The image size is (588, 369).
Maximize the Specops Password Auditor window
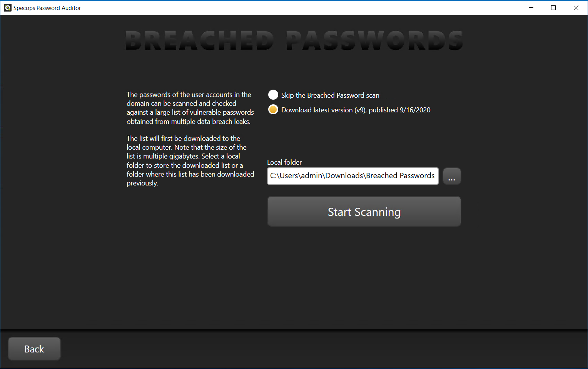pyautogui.click(x=553, y=8)
